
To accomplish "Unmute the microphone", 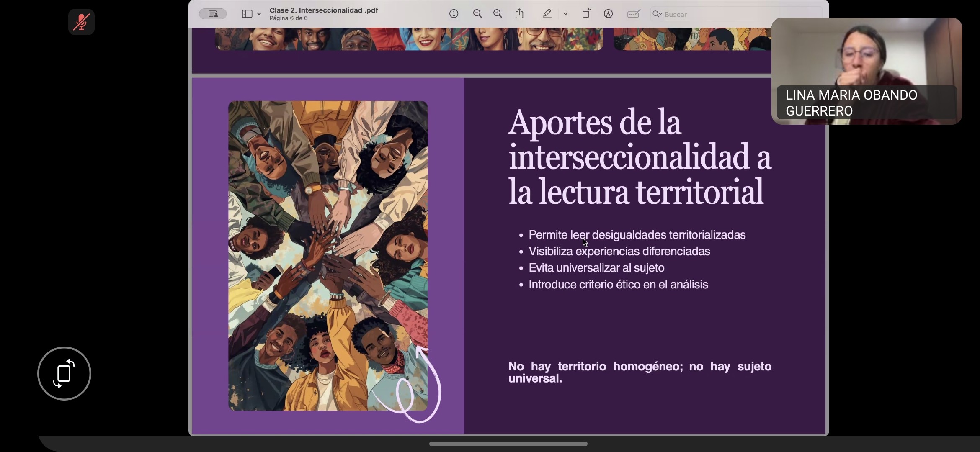I will pos(81,22).
